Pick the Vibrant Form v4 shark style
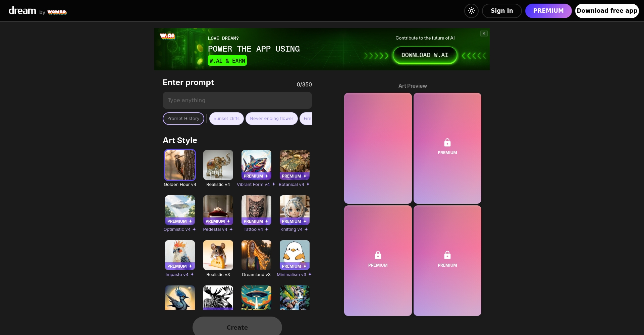Image resolution: width=644 pixels, height=335 pixels. [x=256, y=165]
